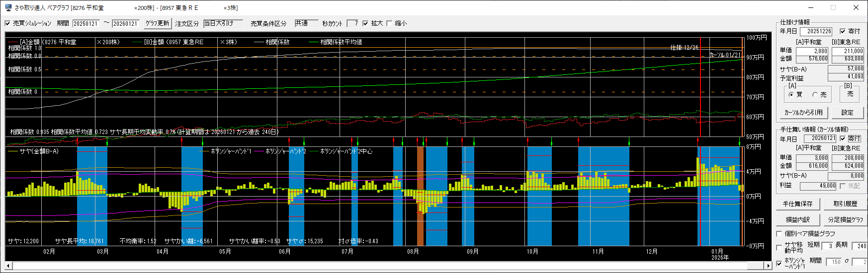This screenshot has height=273, width=868.
Task: Check the 個別ペア損益グラフ option
Action: 780,233
